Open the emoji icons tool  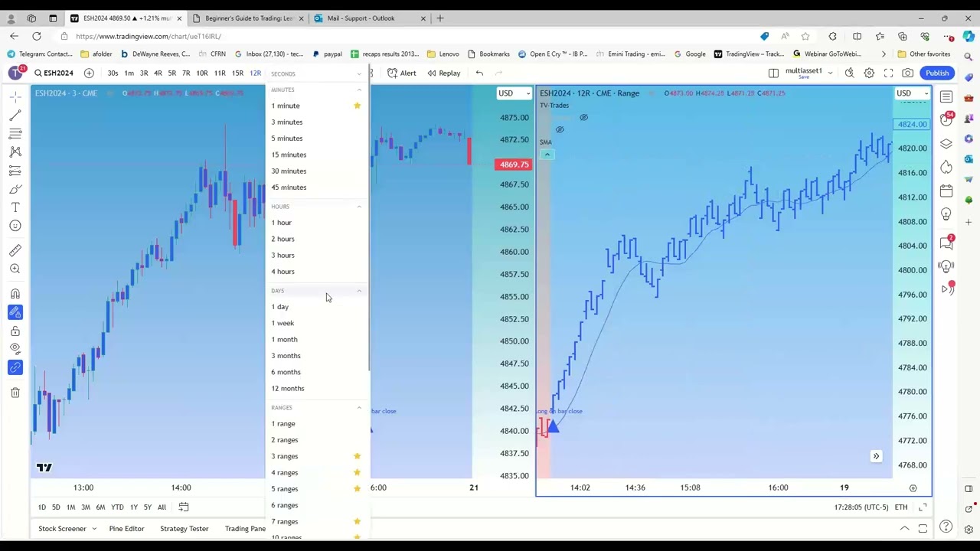coord(15,226)
